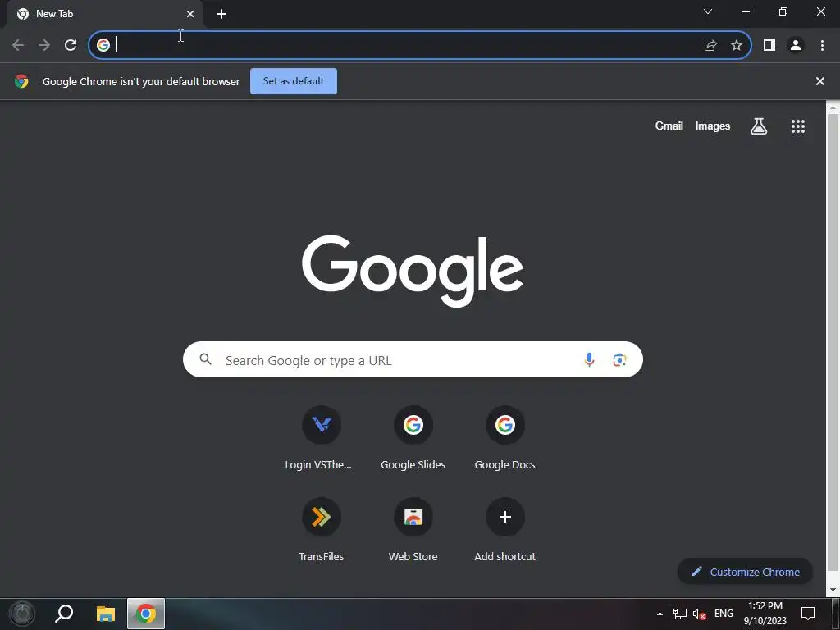This screenshot has height=630, width=840.
Task: Show hidden tray icons arrow
Action: point(660,614)
